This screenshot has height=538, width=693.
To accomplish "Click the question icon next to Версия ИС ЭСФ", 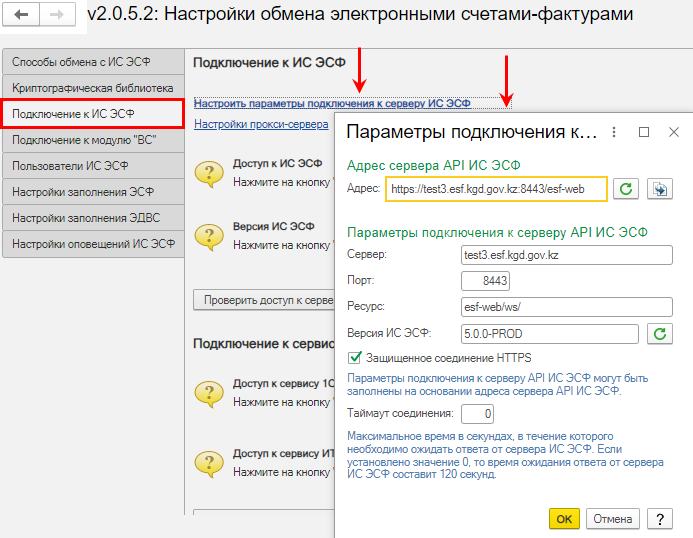I will pos(209,237).
